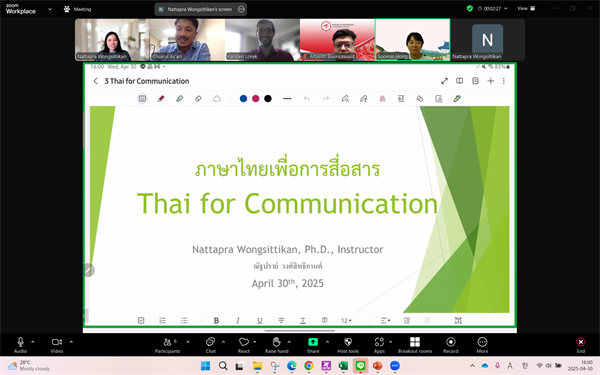The image size is (600, 375).
Task: Open the Windows Start menu
Action: (205, 366)
